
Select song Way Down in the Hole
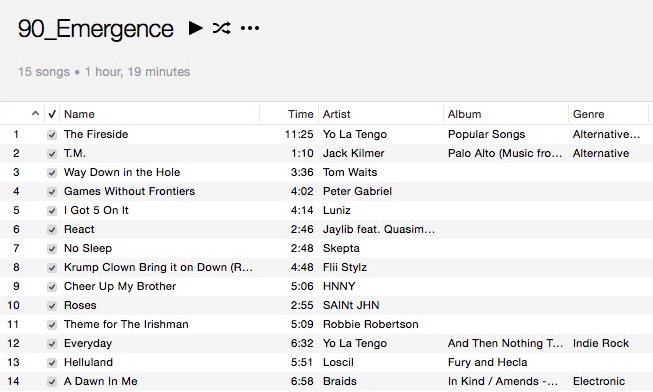[x=122, y=172]
